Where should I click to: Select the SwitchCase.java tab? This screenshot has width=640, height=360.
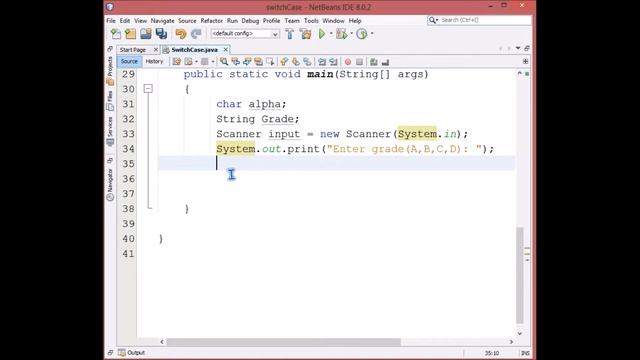tap(194, 49)
